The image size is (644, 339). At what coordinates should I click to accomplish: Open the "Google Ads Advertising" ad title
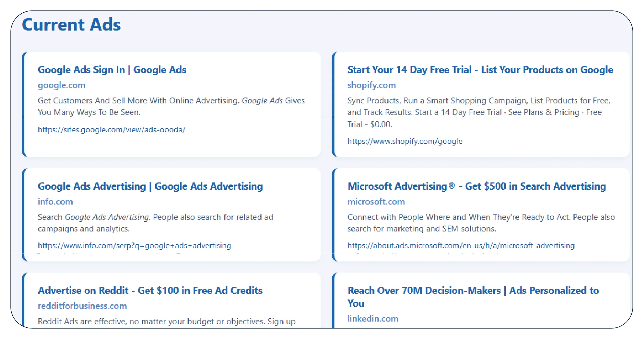coord(150,186)
